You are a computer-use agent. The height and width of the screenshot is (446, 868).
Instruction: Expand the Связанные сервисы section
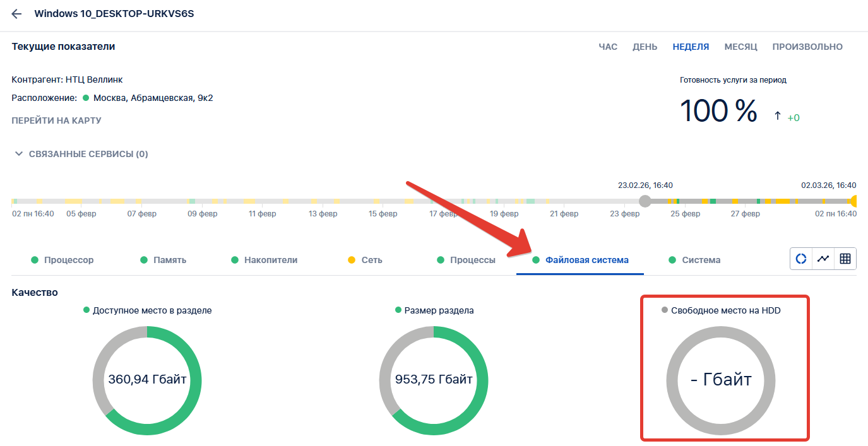80,154
